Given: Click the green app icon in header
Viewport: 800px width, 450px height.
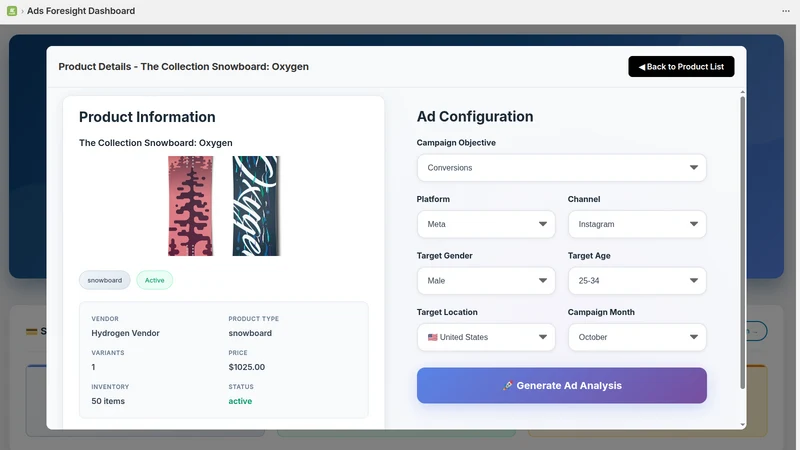Looking at the screenshot, I should coord(12,11).
